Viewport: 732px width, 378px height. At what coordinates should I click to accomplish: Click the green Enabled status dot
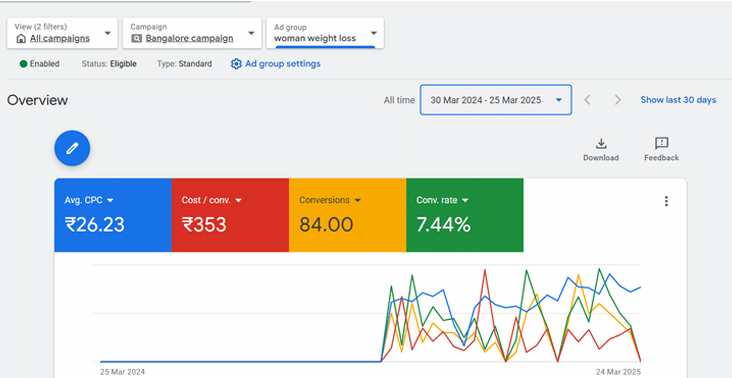tap(23, 64)
